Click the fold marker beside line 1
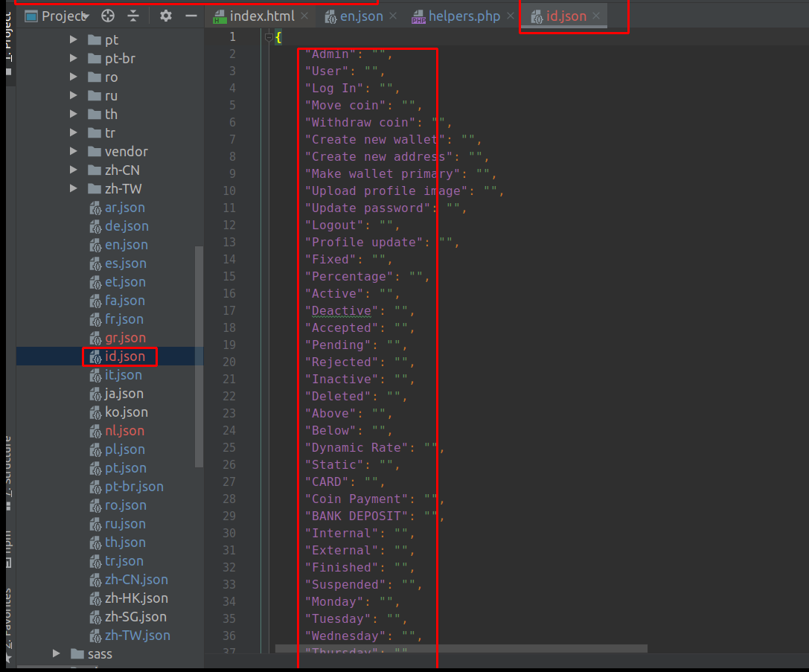Screen dimensions: 809x672 point(269,37)
